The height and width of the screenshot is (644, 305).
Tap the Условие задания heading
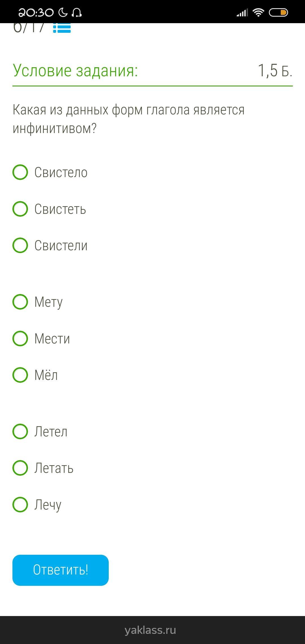click(x=75, y=71)
